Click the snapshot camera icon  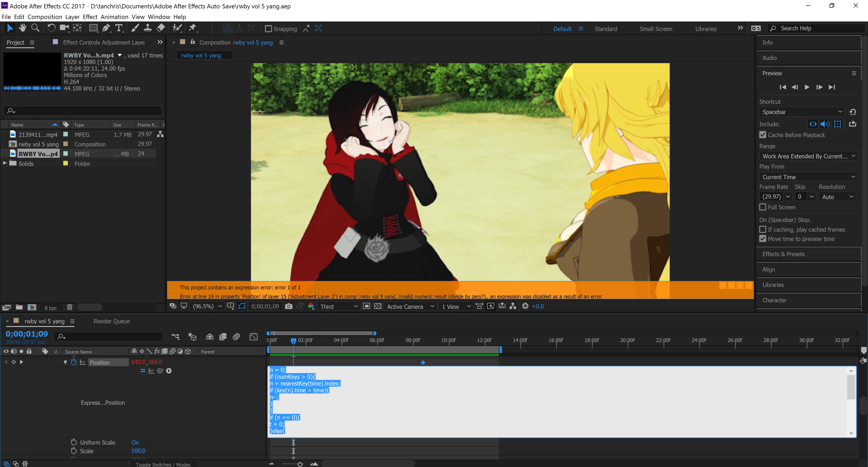coord(289,306)
